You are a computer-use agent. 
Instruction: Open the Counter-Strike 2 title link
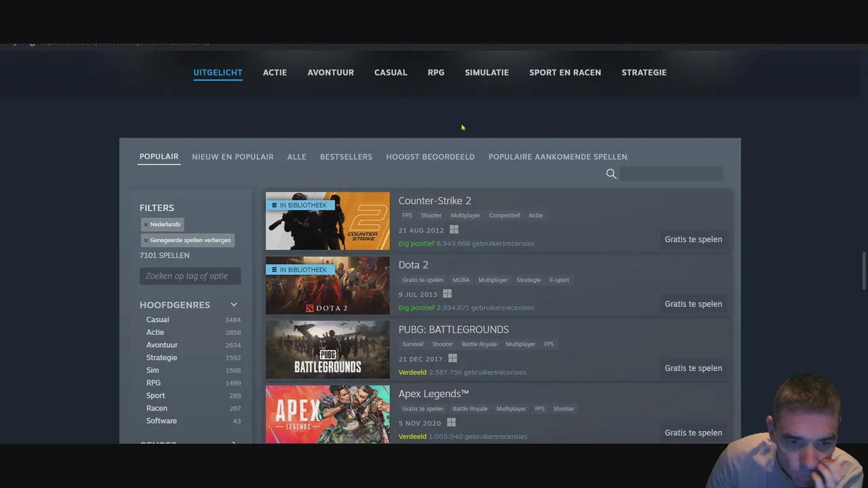pos(435,201)
